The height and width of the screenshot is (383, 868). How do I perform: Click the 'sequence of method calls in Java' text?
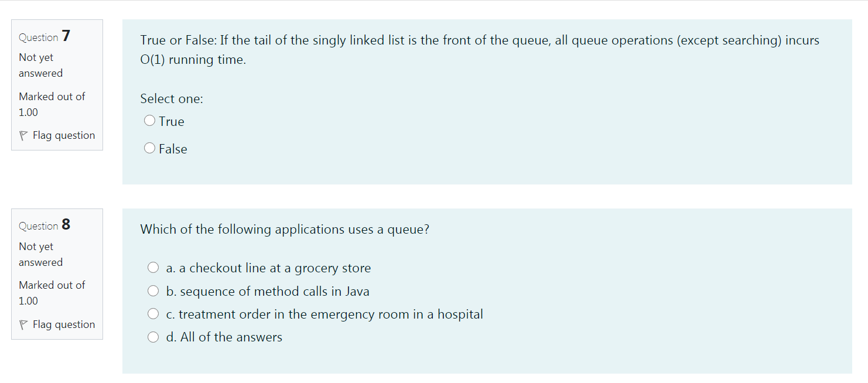point(275,292)
